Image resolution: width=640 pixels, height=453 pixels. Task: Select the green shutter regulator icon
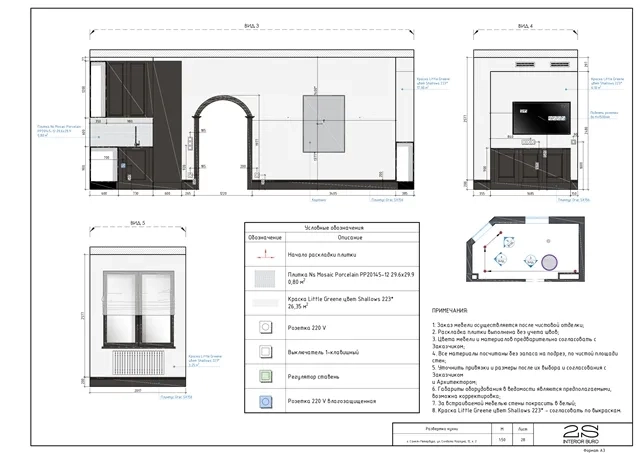coord(265,377)
